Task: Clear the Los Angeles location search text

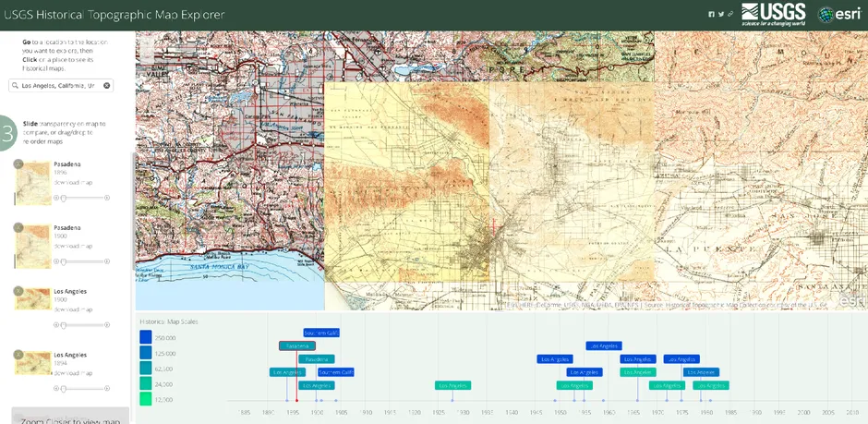Action: (106, 85)
